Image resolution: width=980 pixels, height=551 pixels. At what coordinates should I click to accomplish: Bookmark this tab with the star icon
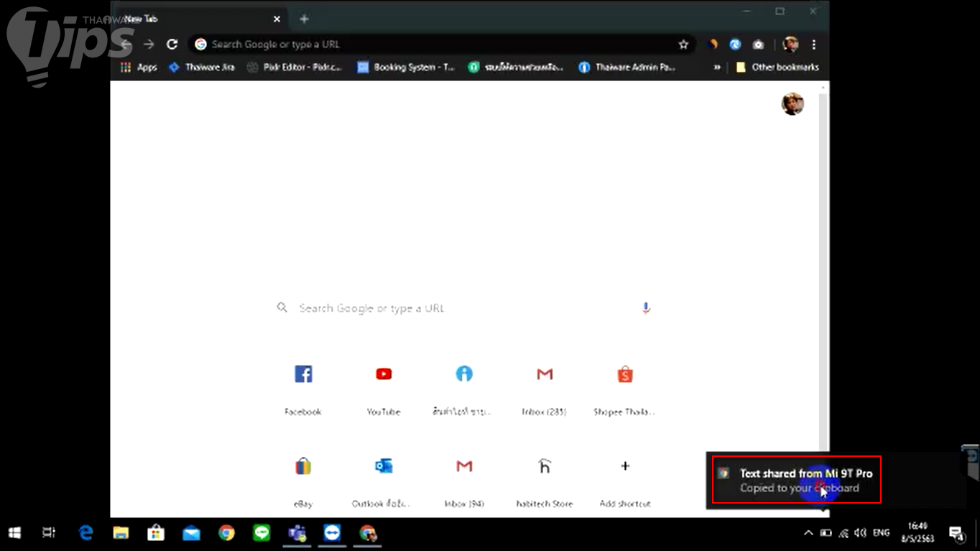coord(683,45)
